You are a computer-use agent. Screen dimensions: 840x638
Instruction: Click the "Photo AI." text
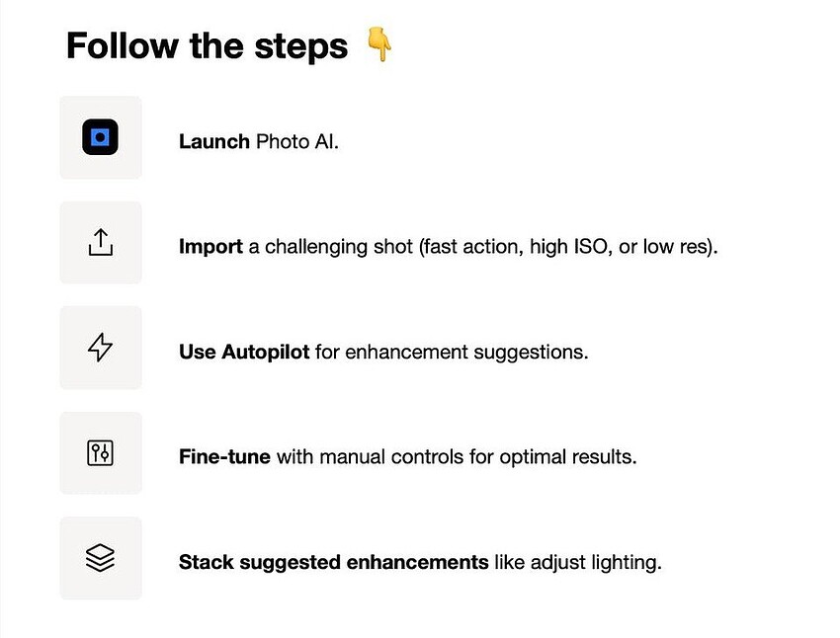297,141
